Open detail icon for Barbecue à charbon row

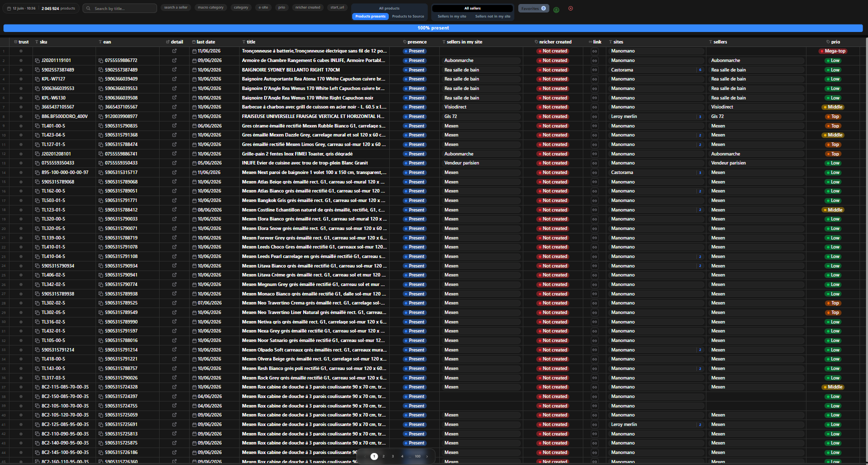(174, 107)
